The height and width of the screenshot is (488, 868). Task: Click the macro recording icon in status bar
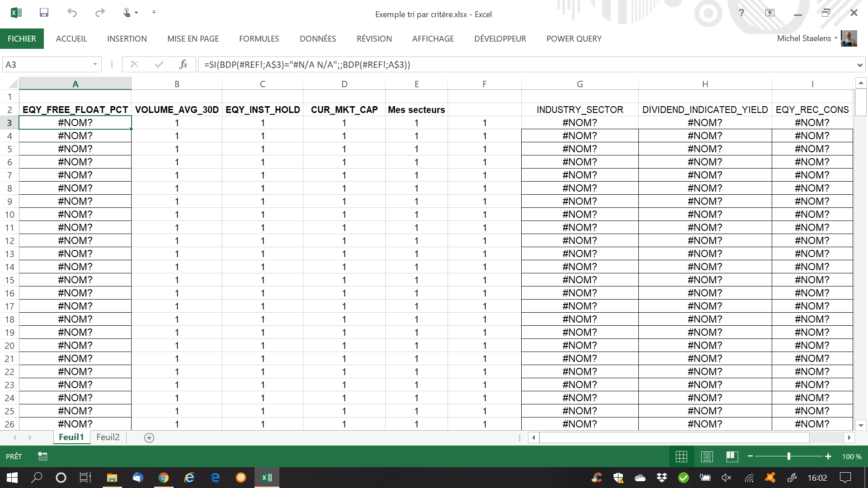(42, 456)
